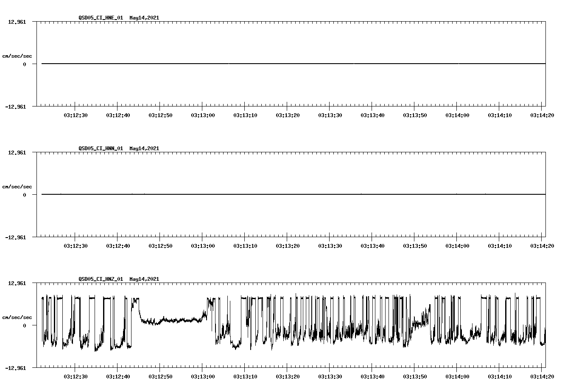
Task: Click the zero baseline label of the HNZ plot
Action: (25, 325)
